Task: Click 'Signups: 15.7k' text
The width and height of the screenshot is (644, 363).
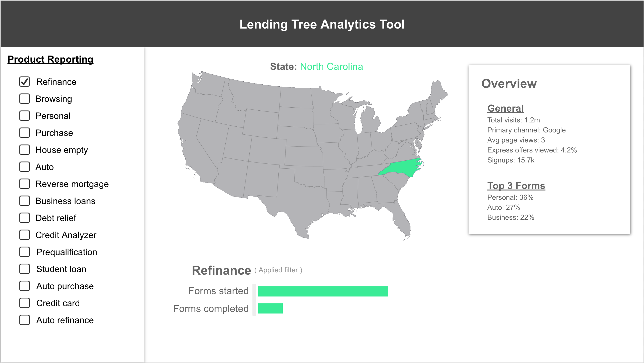Action: [511, 160]
